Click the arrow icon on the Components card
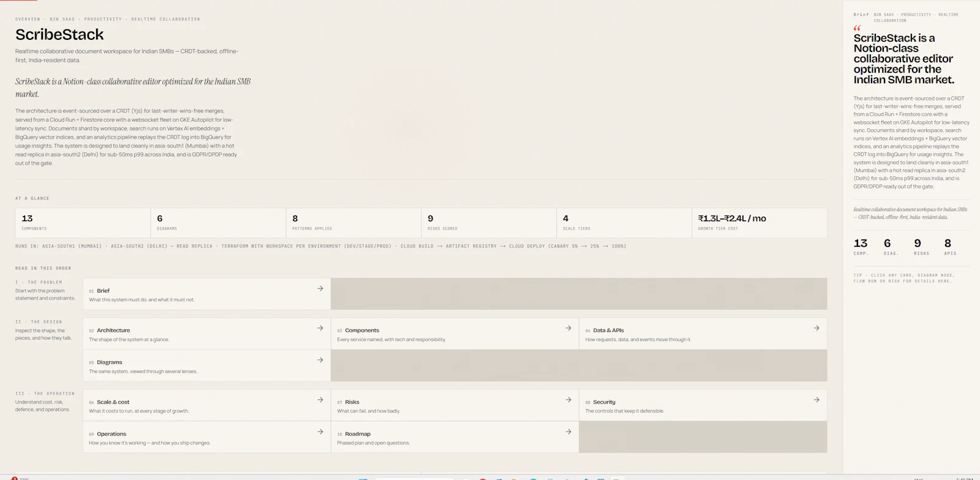980x480 pixels. click(568, 328)
